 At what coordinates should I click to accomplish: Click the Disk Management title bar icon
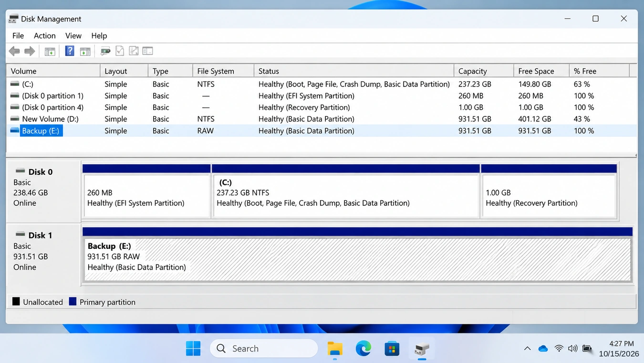pyautogui.click(x=13, y=19)
